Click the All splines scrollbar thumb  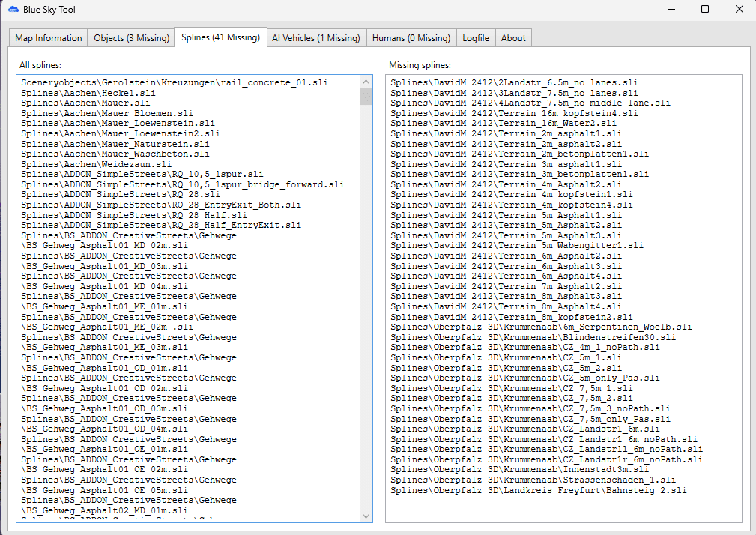[x=366, y=96]
